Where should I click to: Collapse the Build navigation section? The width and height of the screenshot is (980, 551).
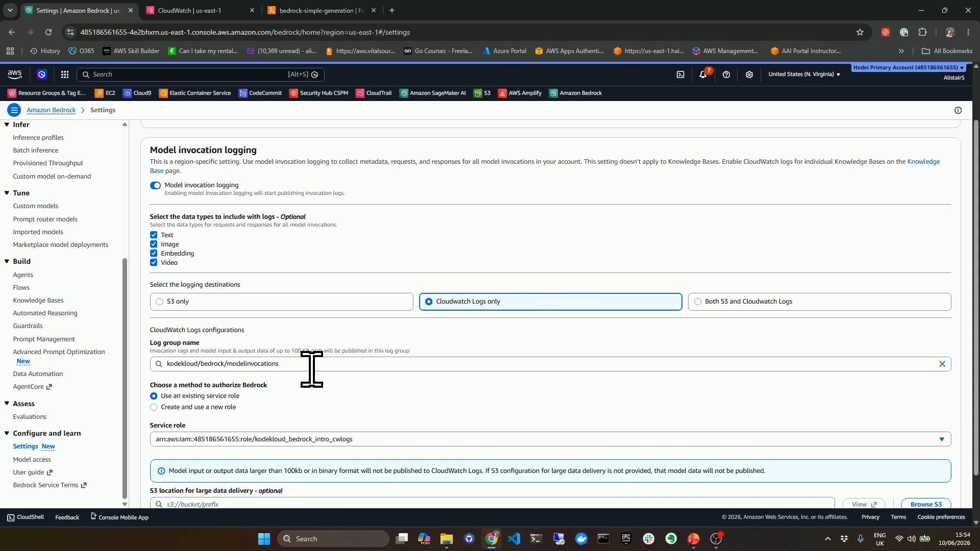click(7, 261)
